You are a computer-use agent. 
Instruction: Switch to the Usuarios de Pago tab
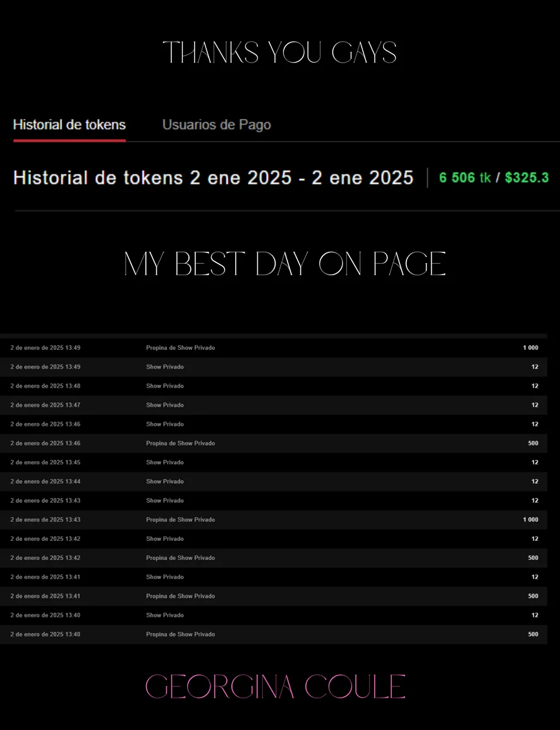point(216,125)
